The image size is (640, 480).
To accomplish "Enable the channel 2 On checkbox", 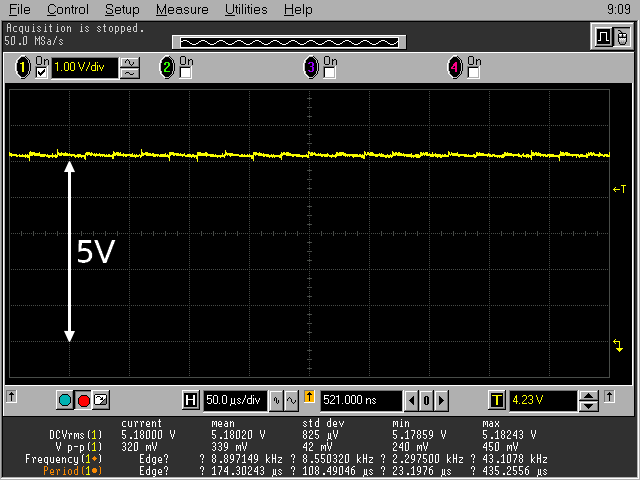I will click(185, 73).
